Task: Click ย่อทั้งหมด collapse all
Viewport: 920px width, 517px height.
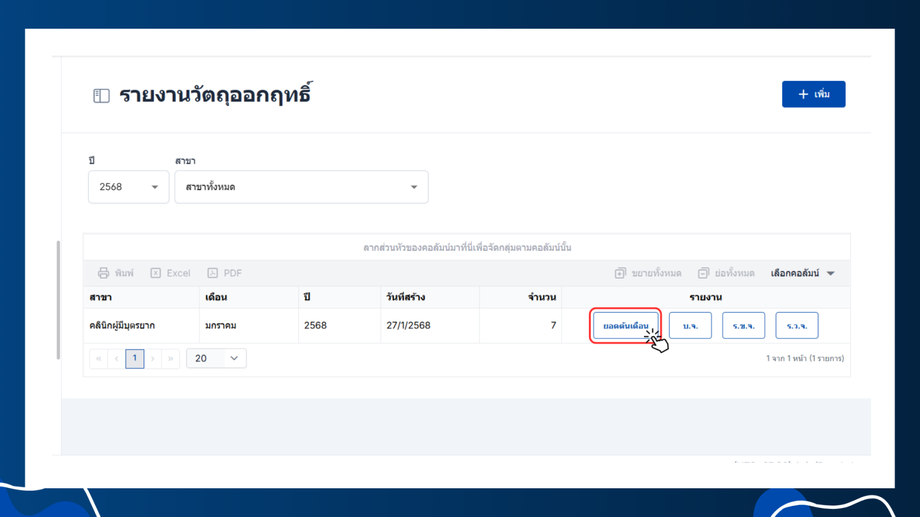Action: [x=726, y=273]
